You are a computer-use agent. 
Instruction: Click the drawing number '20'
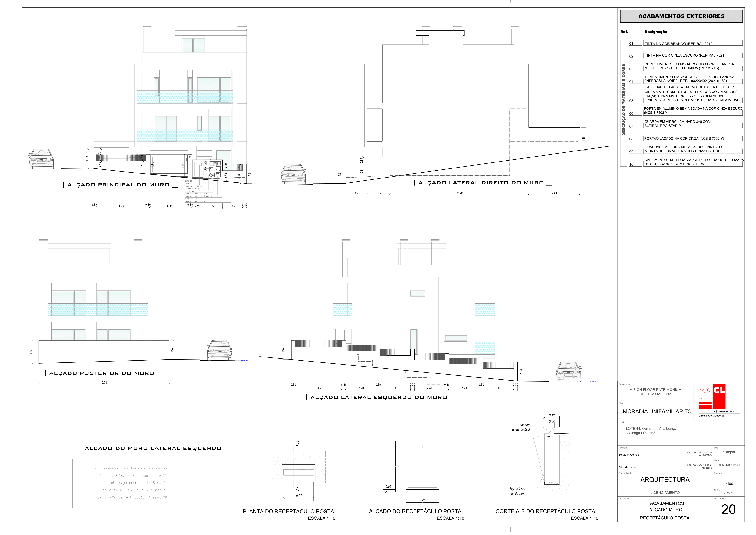pyautogui.click(x=728, y=510)
